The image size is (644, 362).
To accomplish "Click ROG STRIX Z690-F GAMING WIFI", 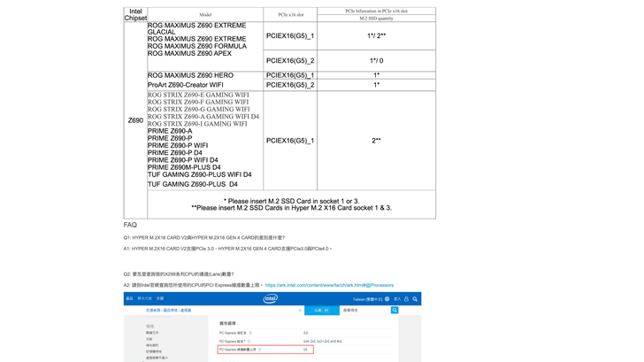I will click(198, 102).
